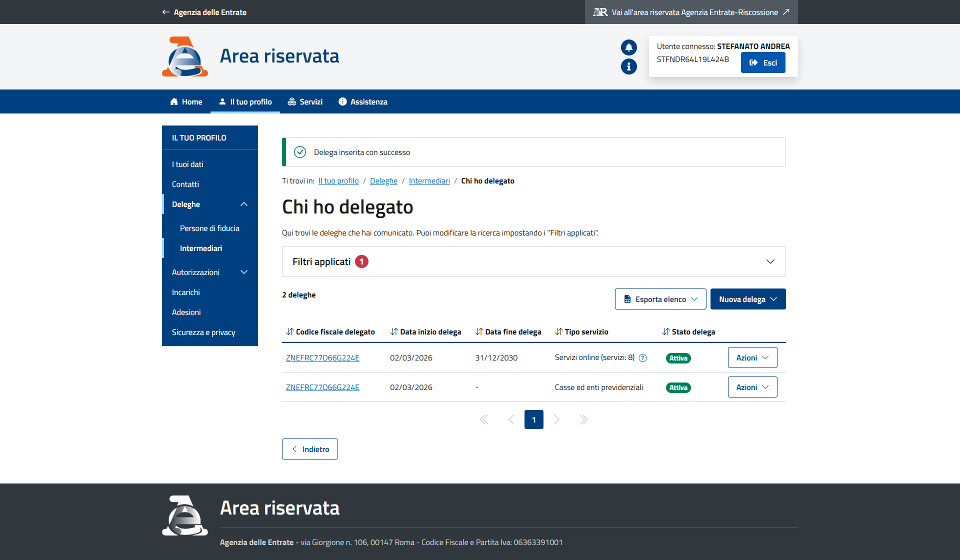
Task: Open the Intermediari breadcrumb link
Action: pyautogui.click(x=429, y=181)
